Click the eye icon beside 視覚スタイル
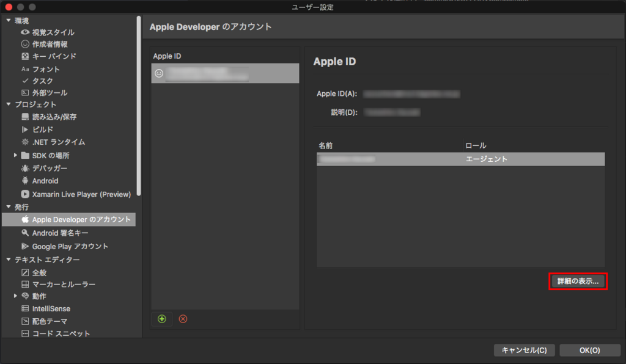Image resolution: width=626 pixels, height=364 pixels. 24,32
